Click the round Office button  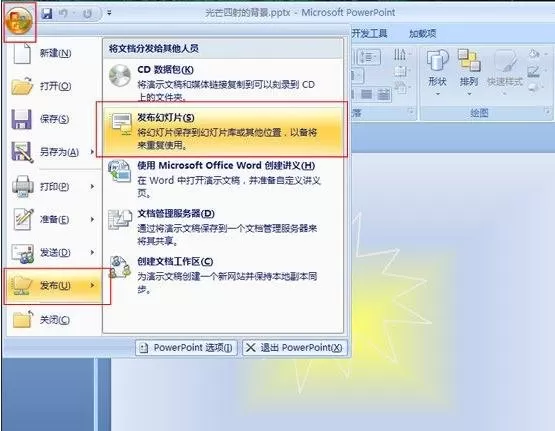click(x=19, y=21)
